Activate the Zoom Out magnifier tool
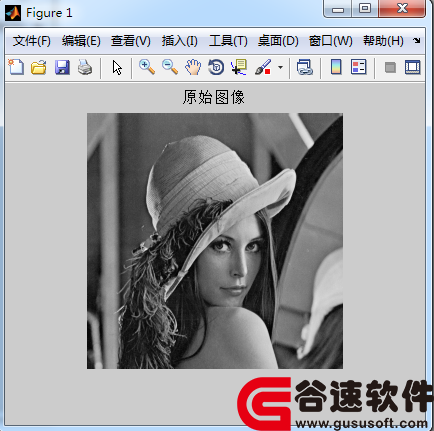 click(170, 67)
